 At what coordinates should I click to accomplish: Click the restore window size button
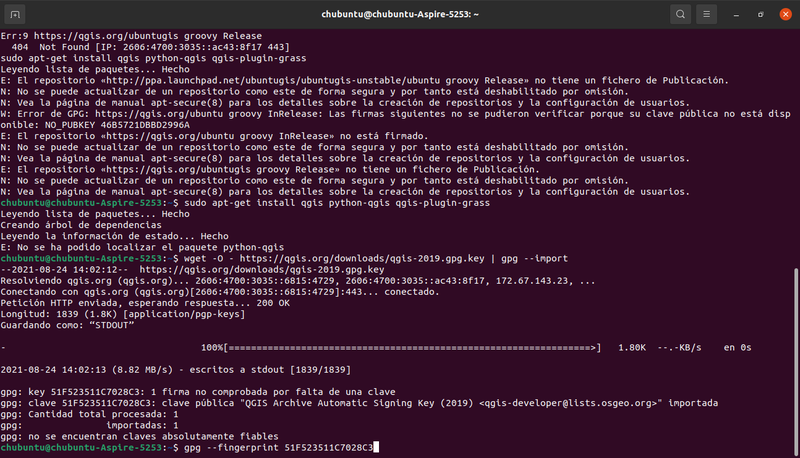[760, 15]
